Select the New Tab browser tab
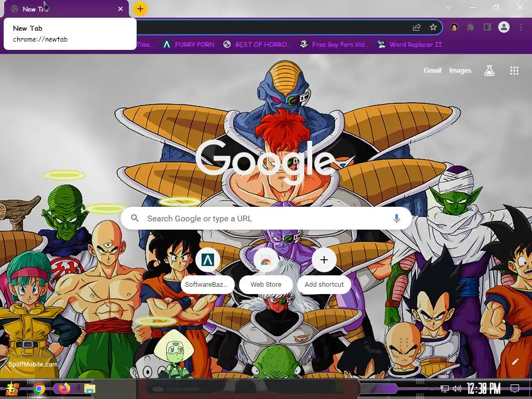 (x=66, y=9)
